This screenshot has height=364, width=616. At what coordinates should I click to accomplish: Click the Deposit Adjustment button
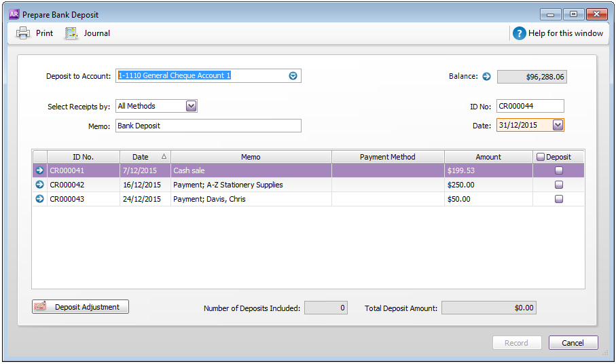80,307
